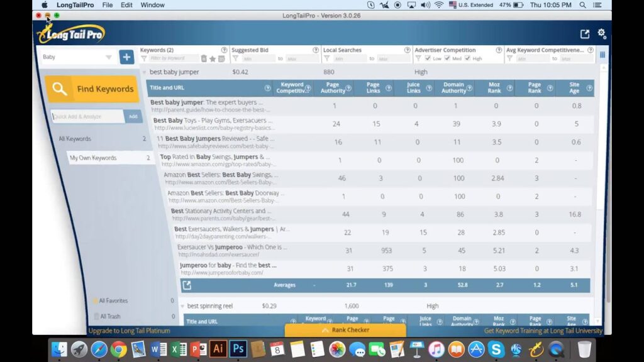Click the Page Rank column header

coord(535,88)
